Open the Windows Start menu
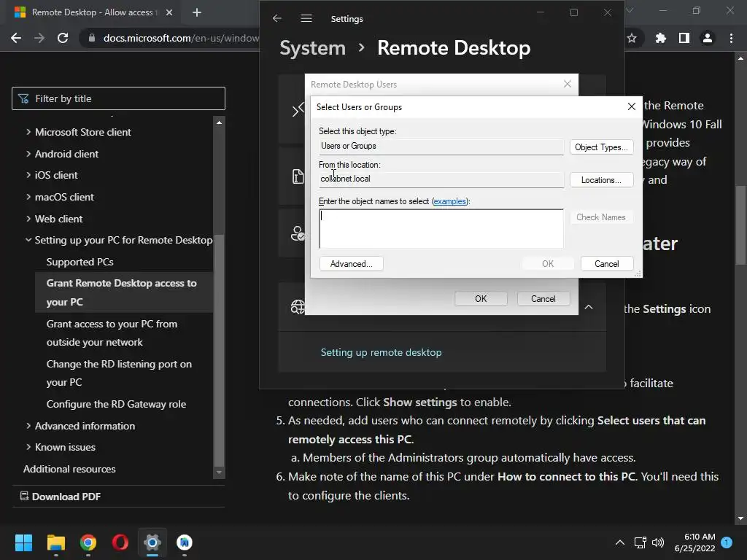747x560 pixels. click(x=23, y=542)
